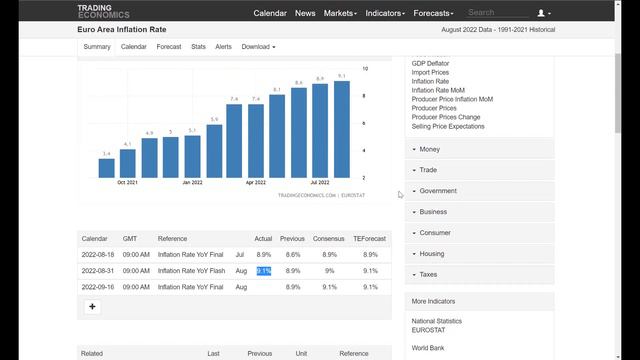Switch to the Forecast tab

(169, 47)
